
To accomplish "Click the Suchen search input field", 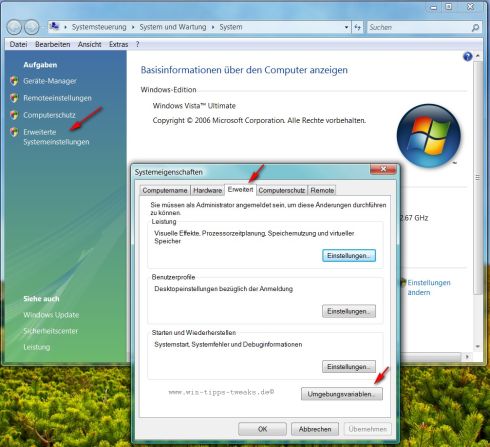I will [419, 27].
